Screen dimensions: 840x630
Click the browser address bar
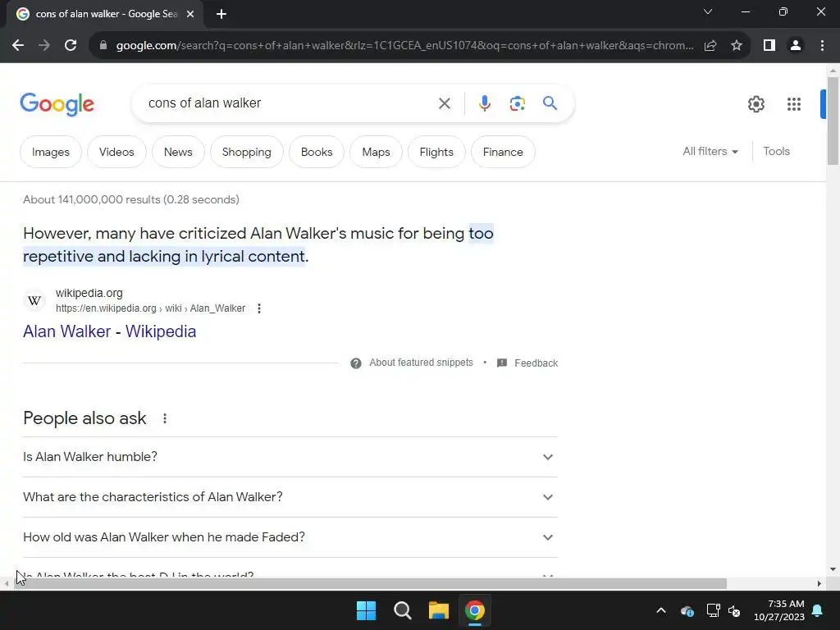coord(404,46)
